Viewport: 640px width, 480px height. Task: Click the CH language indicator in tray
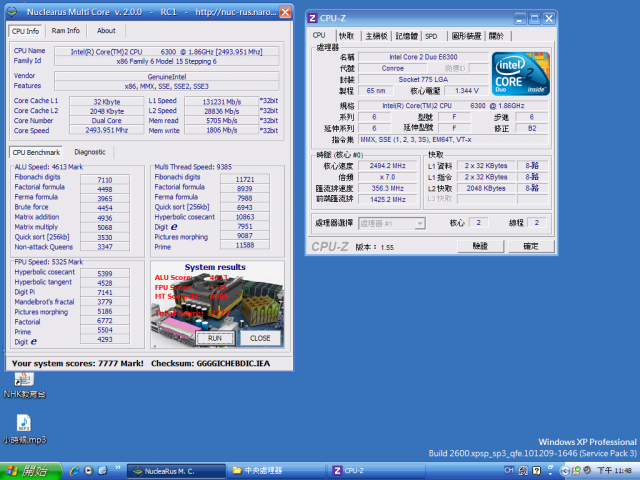click(x=509, y=470)
